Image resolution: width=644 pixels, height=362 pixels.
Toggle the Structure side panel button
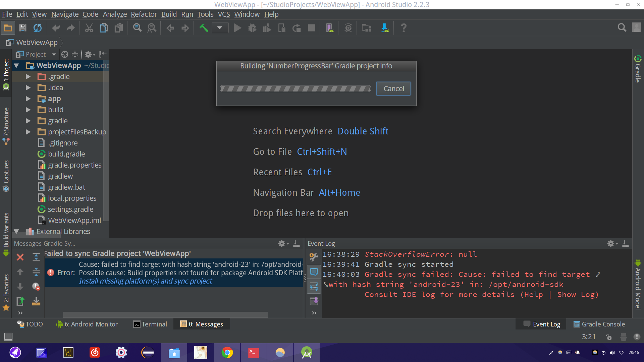[x=6, y=126]
